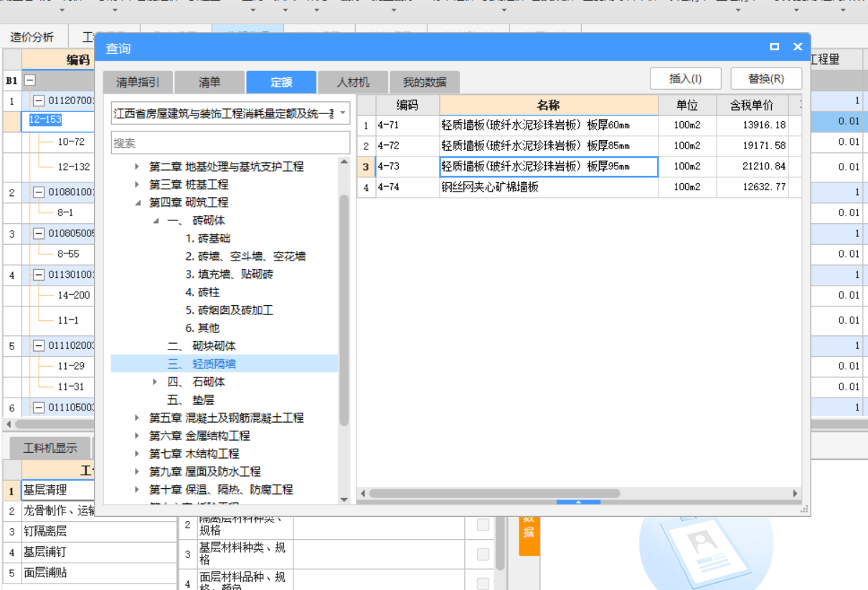
Task: Click the horizontal scrollbar thumb in quota table
Action: pyautogui.click(x=494, y=493)
